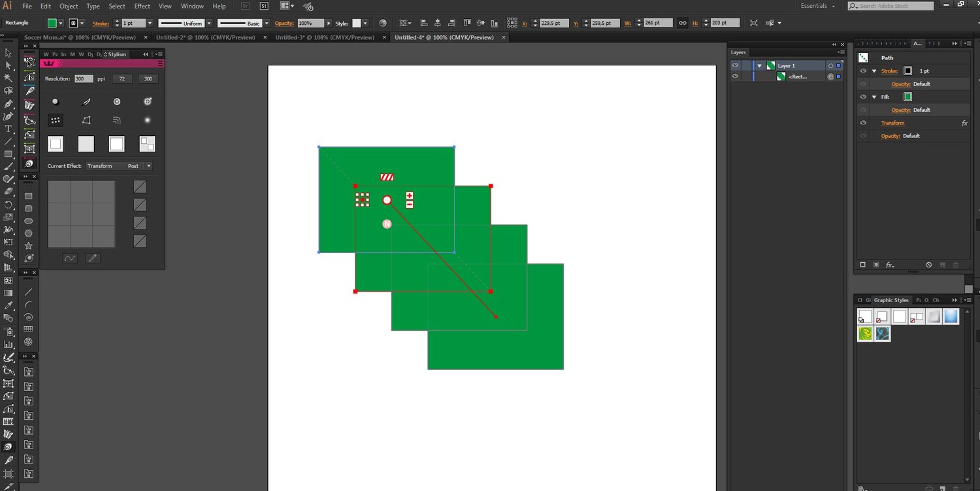Add new effect via fx button in Appearance

889,265
